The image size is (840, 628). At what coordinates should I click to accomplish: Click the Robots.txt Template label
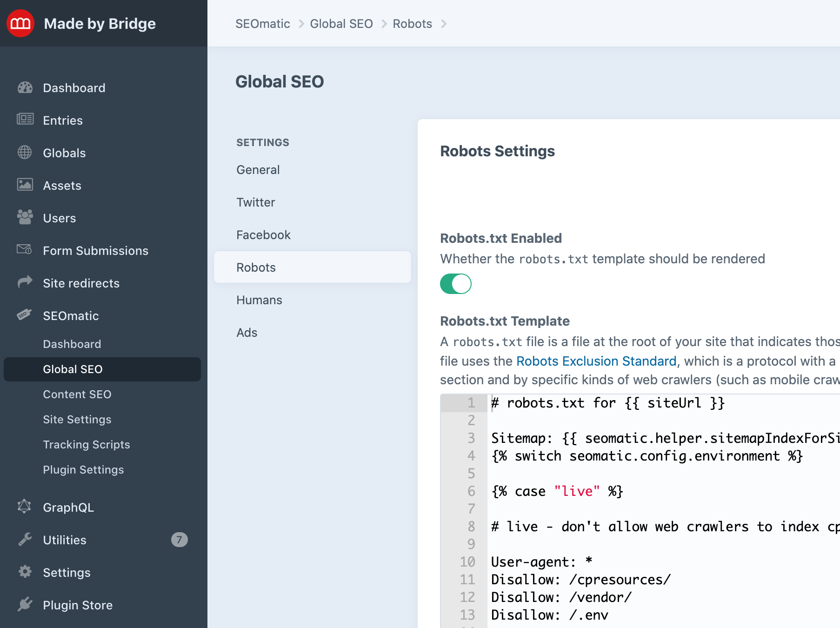505,321
